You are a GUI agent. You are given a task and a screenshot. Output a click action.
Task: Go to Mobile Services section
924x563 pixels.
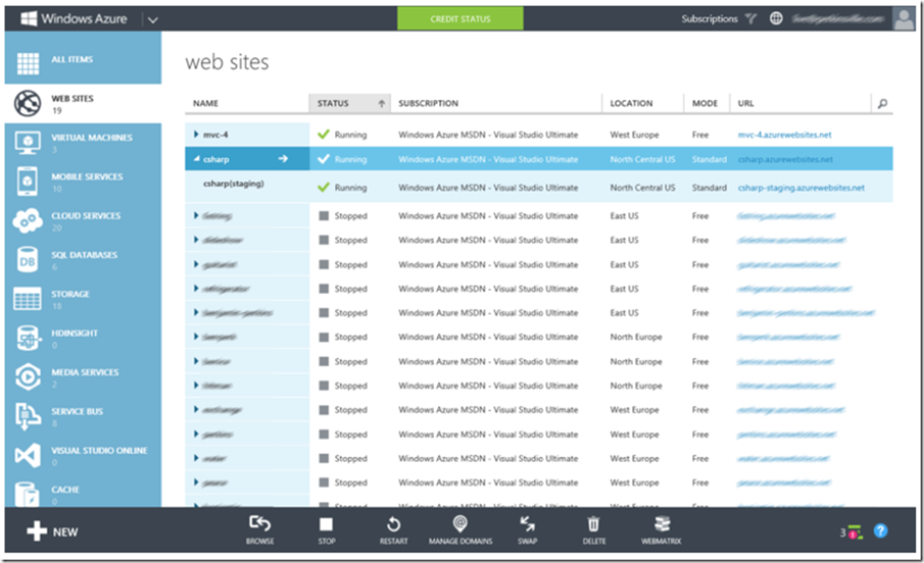tap(82, 182)
